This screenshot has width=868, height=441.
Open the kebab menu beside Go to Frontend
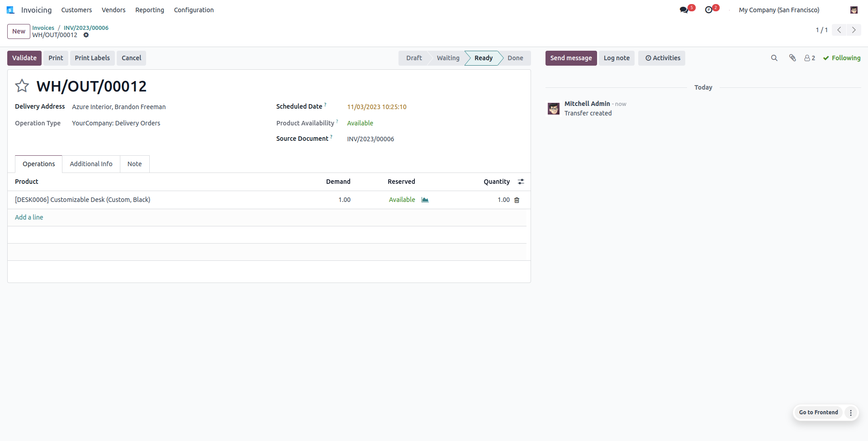click(851, 412)
